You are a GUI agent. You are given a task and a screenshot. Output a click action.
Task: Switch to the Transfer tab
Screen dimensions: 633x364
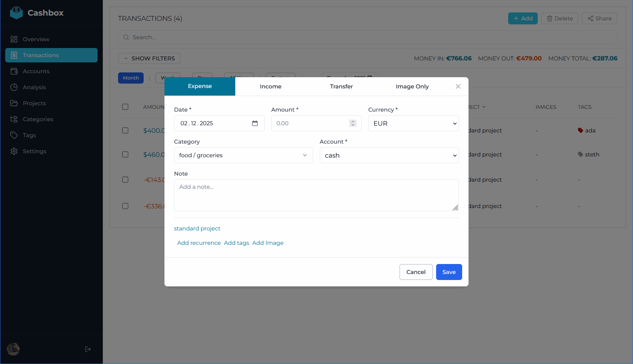(x=341, y=86)
